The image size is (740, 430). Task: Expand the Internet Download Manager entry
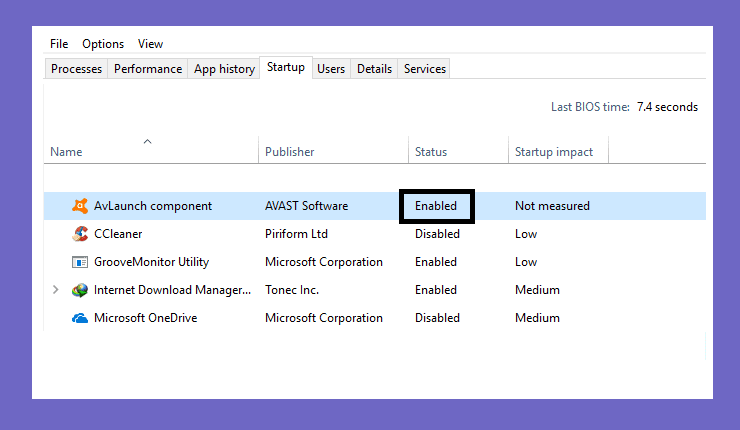click(x=56, y=290)
